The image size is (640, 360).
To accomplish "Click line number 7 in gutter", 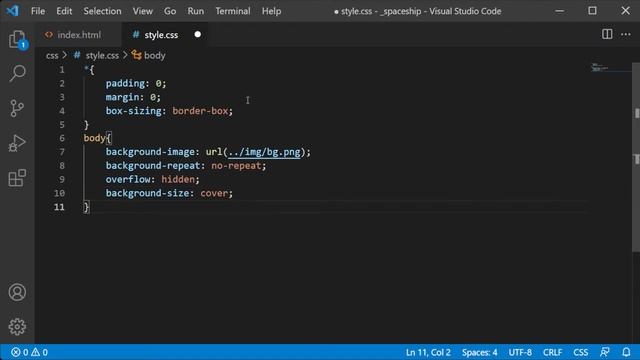I will (x=62, y=152).
